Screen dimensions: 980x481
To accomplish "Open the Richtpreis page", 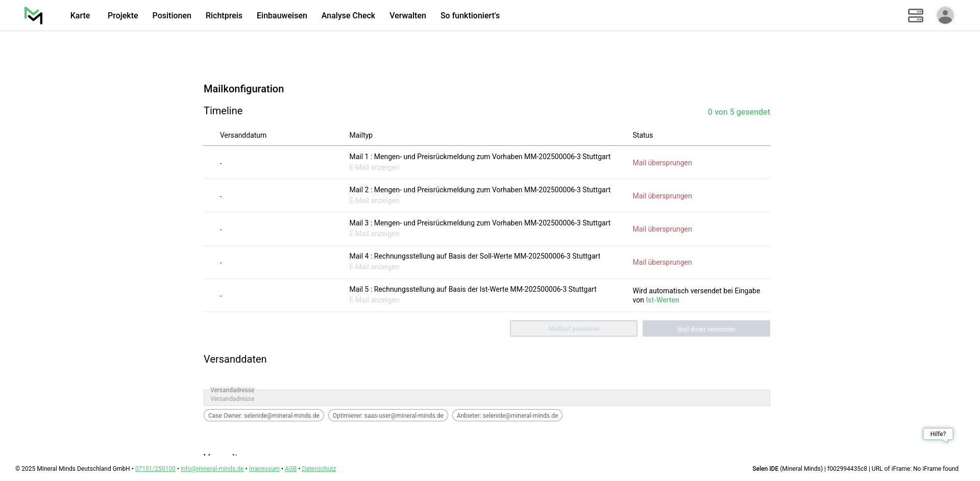I will click(224, 15).
